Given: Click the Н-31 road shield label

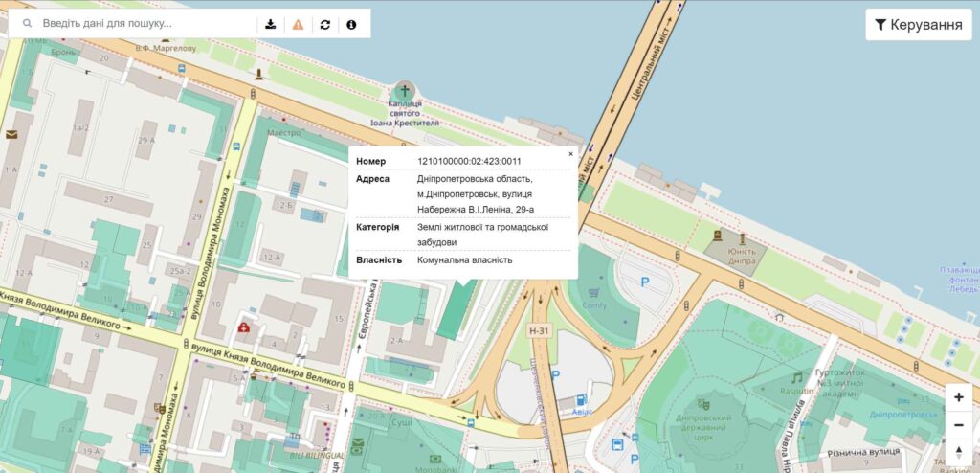Looking at the screenshot, I should (x=538, y=329).
